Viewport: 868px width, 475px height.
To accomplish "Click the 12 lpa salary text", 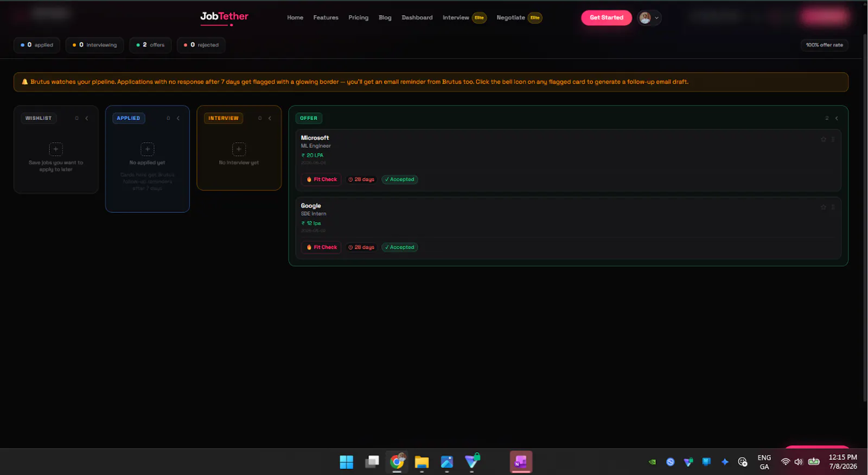I will coord(311,223).
